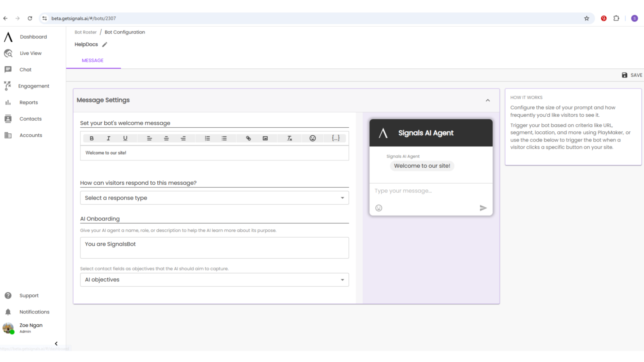Collapse the Message Settings panel

tap(487, 100)
